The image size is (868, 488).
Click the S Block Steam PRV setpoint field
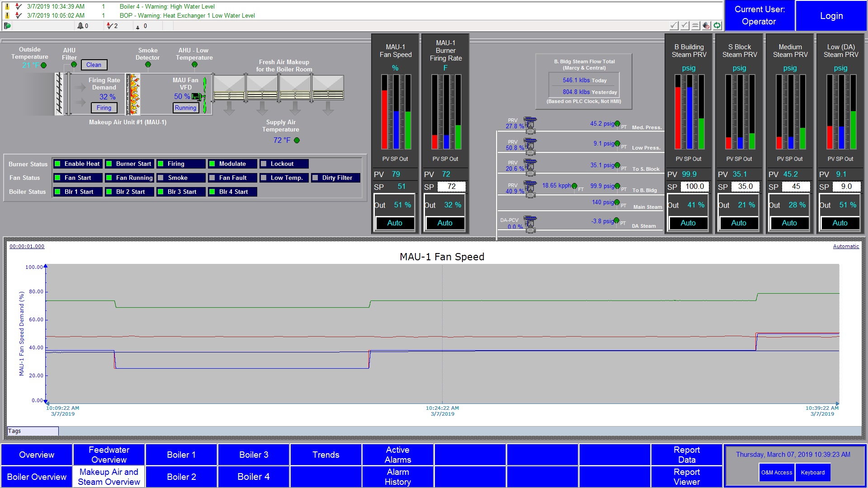[x=745, y=187]
